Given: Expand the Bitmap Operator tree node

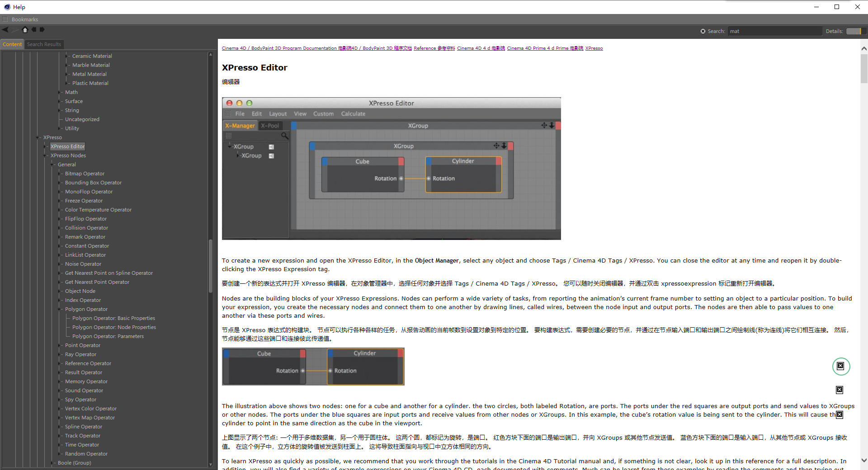Looking at the screenshot, I should (59, 174).
